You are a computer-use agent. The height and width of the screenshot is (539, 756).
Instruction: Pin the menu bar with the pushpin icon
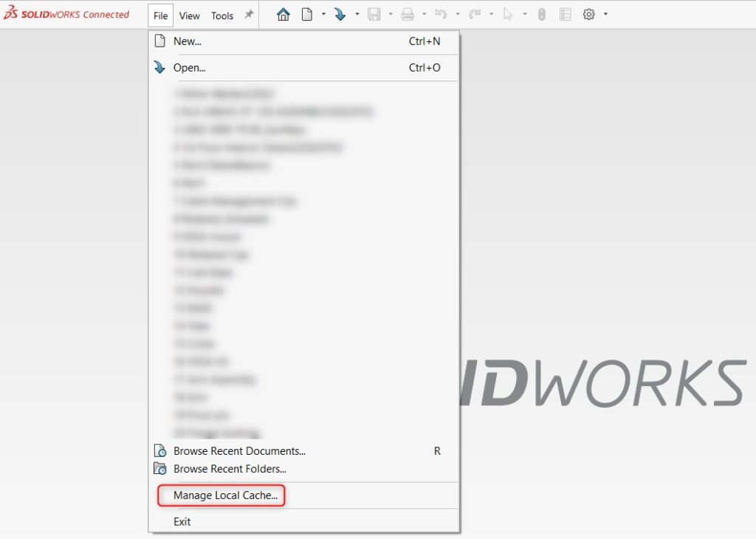pyautogui.click(x=249, y=15)
